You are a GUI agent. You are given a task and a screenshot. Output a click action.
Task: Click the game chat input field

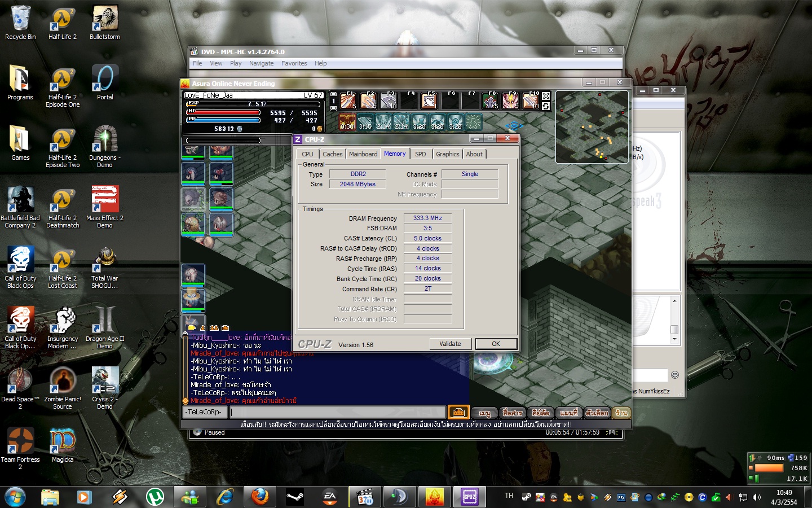tap(338, 412)
